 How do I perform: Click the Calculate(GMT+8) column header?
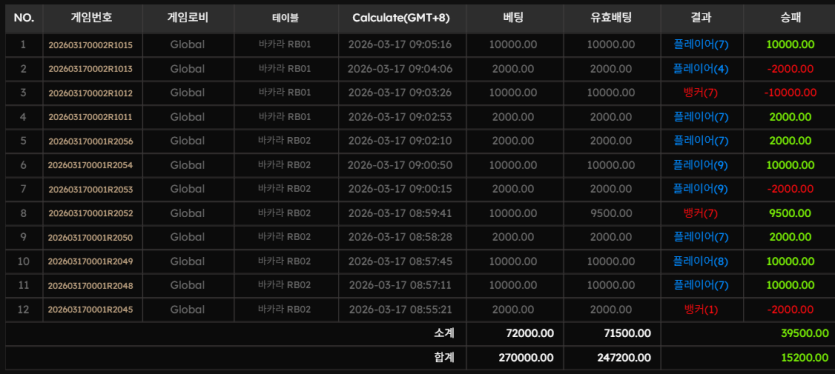401,18
